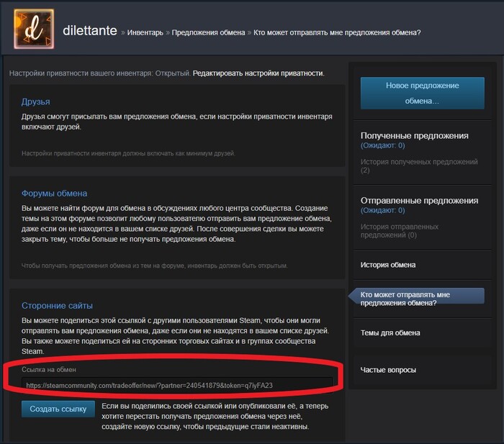
Task: Click the Новое предложение обмена button
Action: tap(423, 93)
